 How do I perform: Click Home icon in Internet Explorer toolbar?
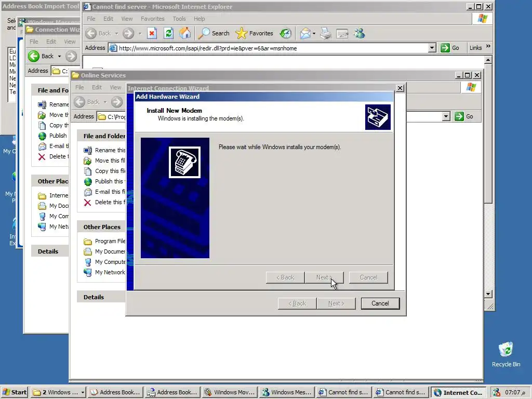(x=185, y=33)
